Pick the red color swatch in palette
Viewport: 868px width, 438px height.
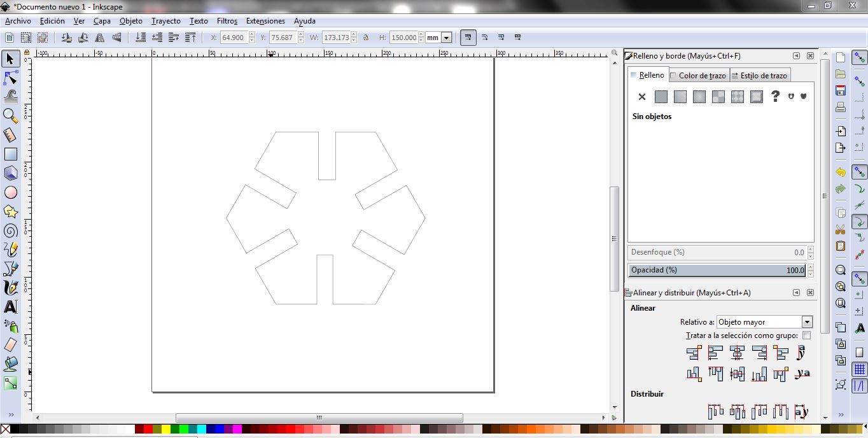pos(148,430)
